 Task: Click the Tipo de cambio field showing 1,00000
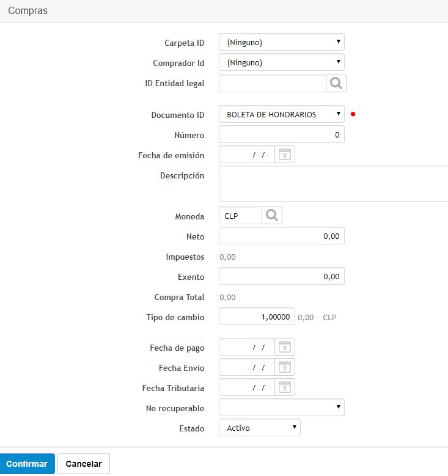tap(257, 317)
